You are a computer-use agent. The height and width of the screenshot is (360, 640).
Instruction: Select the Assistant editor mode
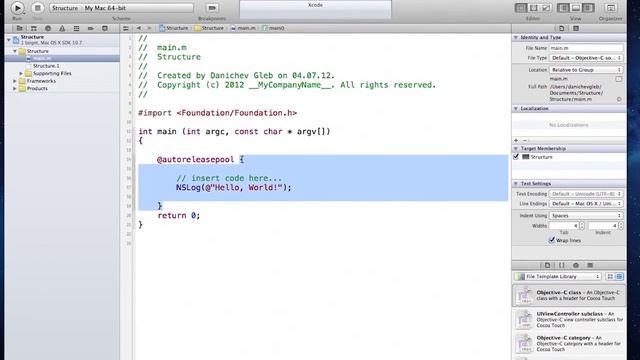coord(533,8)
